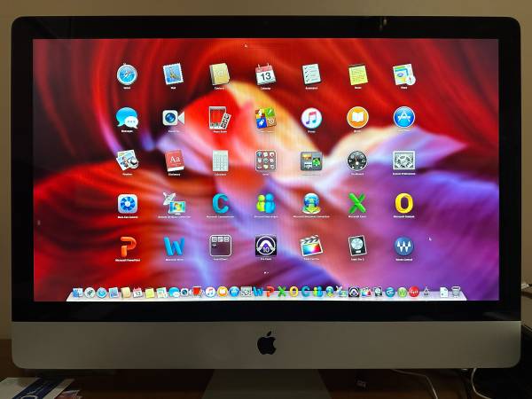This screenshot has width=532, height=399.
Task: Launch Final Cut Pro clapperboard icon
Action: pyautogui.click(x=311, y=246)
